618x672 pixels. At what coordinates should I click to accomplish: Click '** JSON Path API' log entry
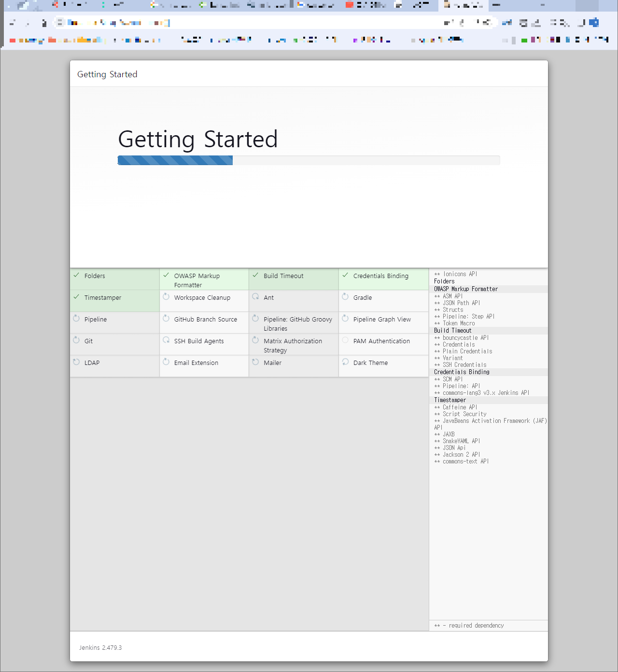(457, 303)
